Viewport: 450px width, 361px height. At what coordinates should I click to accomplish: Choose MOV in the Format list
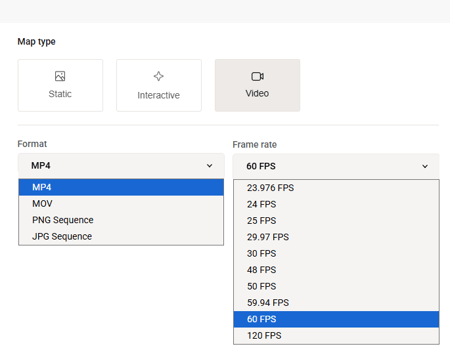point(121,204)
